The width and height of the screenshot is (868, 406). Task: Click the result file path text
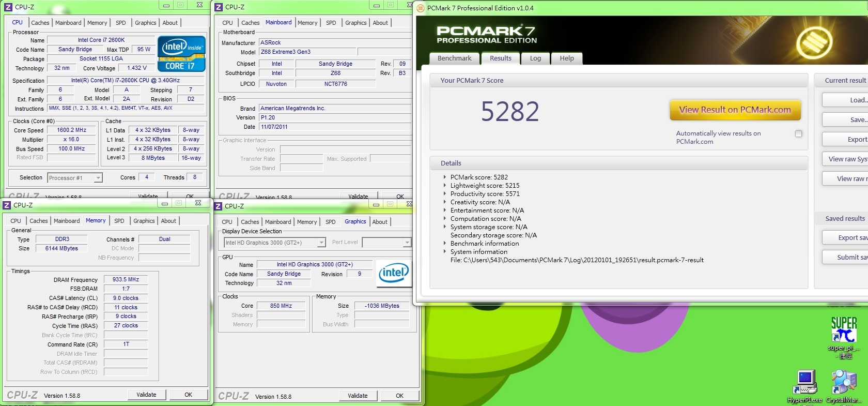coord(577,260)
